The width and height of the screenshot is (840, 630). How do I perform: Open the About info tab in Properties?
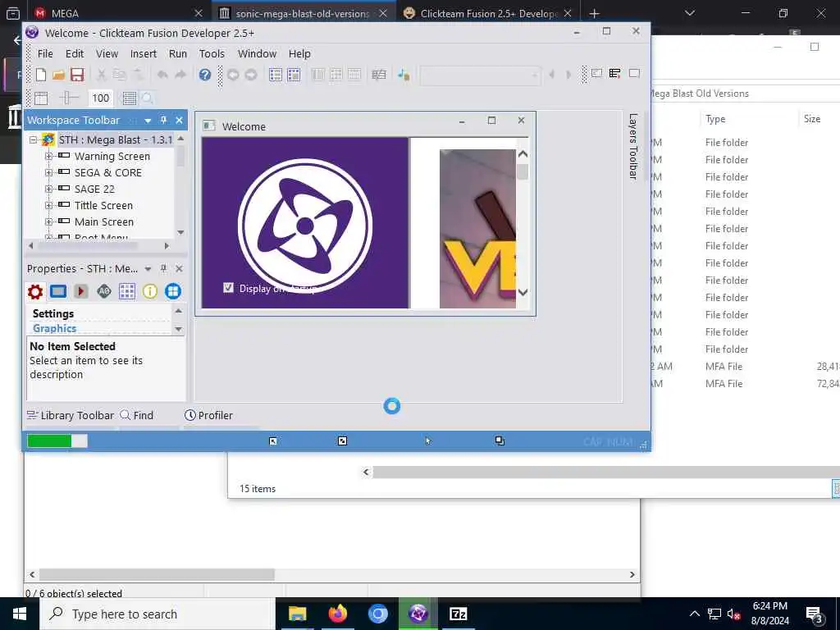pyautogui.click(x=150, y=291)
